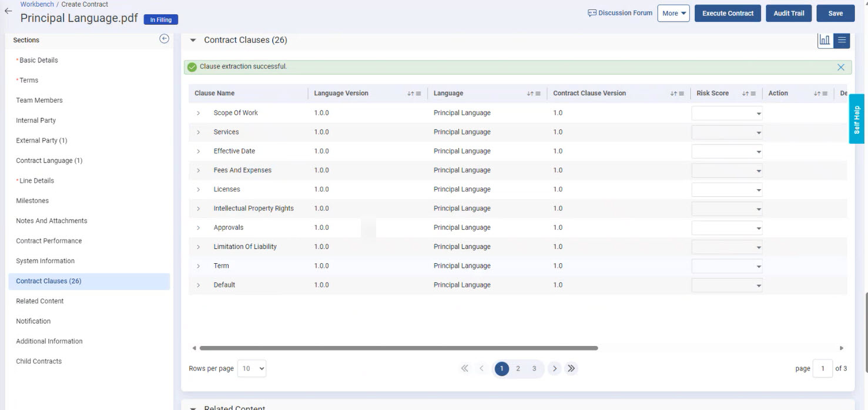Open the Rows per page dropdown
The image size is (868, 410).
(x=251, y=368)
